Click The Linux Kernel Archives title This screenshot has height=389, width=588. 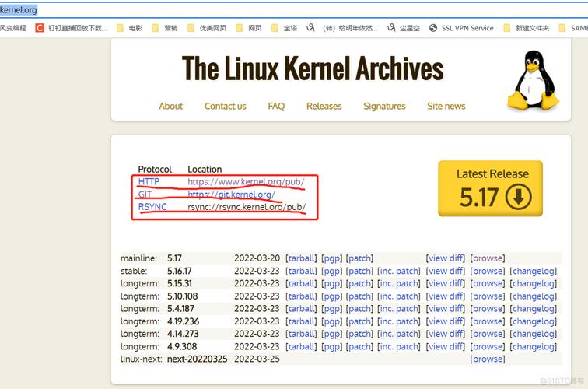pyautogui.click(x=313, y=68)
